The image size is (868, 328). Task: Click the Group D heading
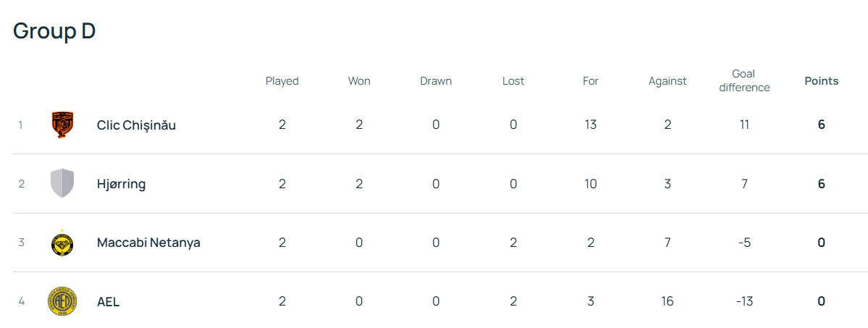pos(54,31)
